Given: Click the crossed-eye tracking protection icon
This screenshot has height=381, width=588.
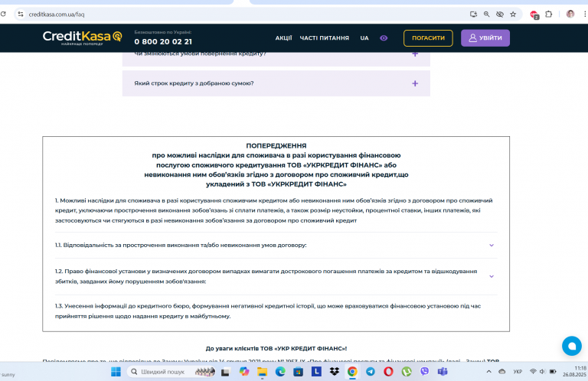Looking at the screenshot, I should [499, 15].
